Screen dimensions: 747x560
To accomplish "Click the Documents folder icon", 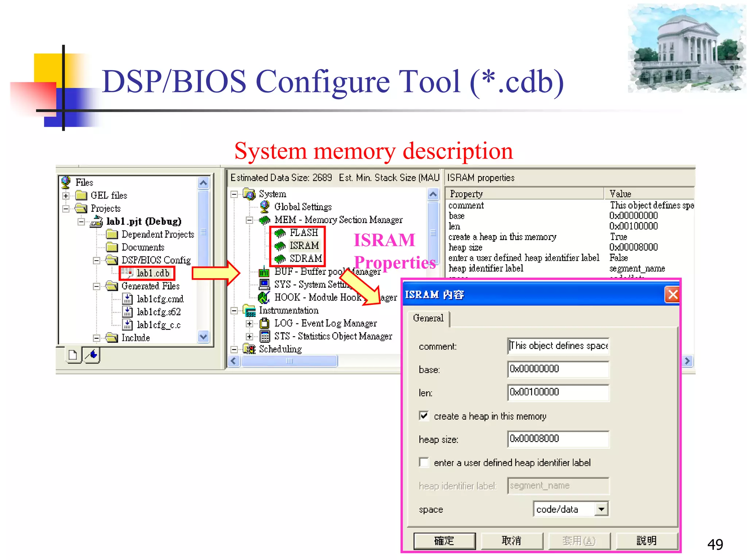I will [x=112, y=247].
